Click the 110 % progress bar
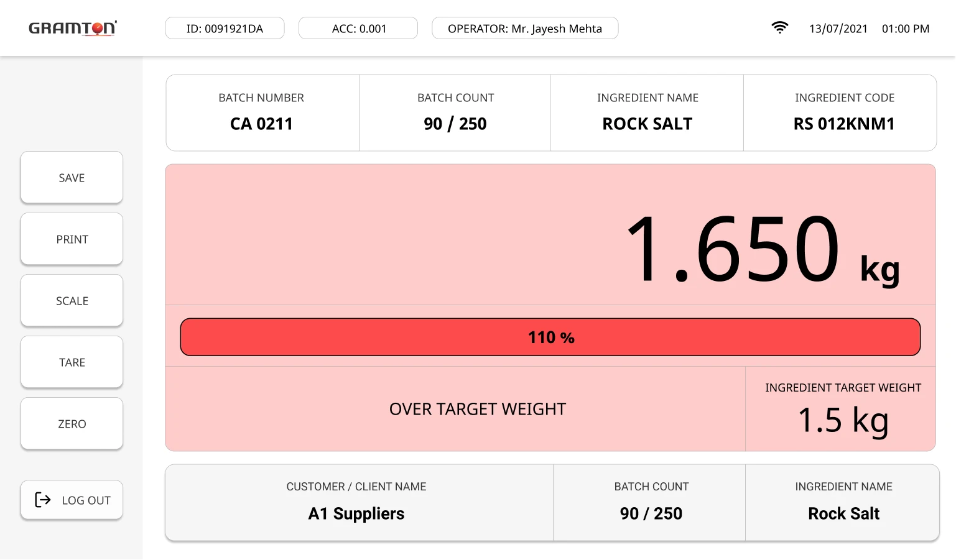Image resolution: width=956 pixels, height=560 pixels. (550, 337)
